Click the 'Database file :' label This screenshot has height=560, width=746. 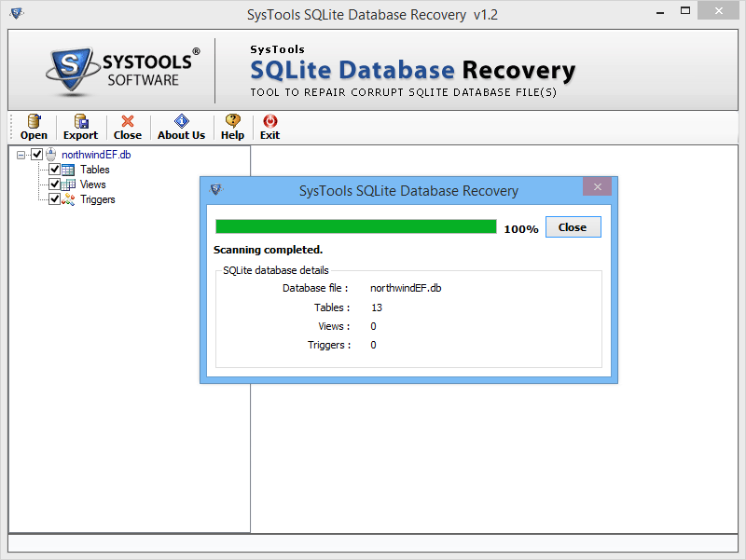(315, 288)
